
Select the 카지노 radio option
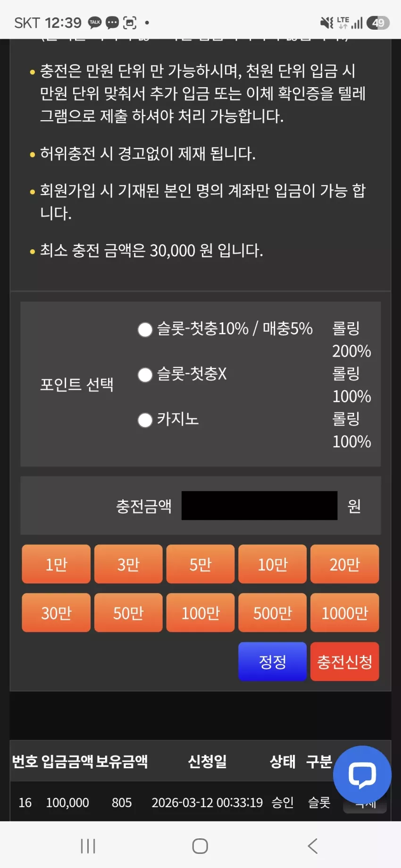click(145, 420)
